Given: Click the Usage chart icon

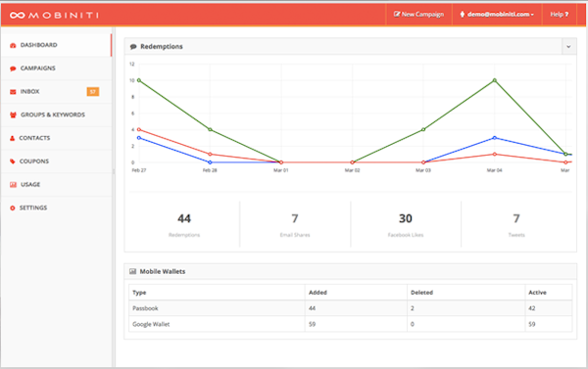Looking at the screenshot, I should click(x=13, y=185).
